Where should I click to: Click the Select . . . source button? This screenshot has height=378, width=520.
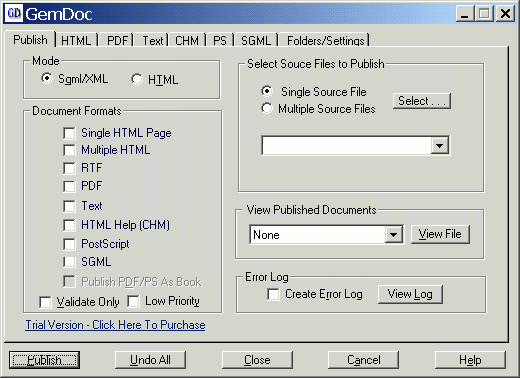422,101
